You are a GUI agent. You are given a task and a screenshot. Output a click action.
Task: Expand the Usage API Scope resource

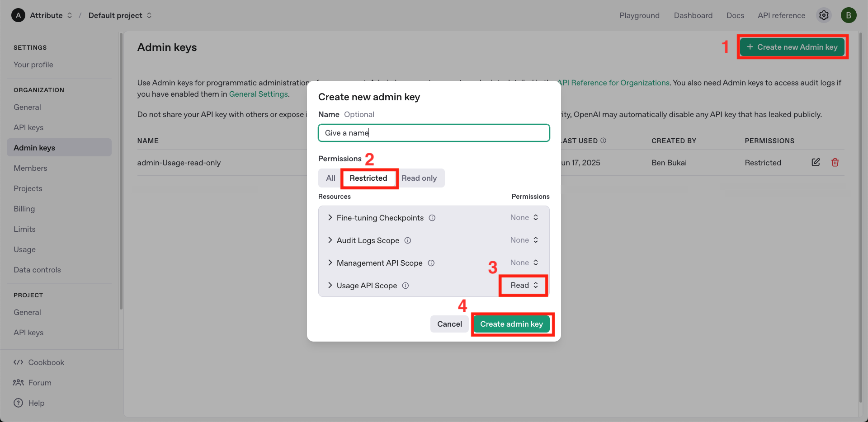330,286
